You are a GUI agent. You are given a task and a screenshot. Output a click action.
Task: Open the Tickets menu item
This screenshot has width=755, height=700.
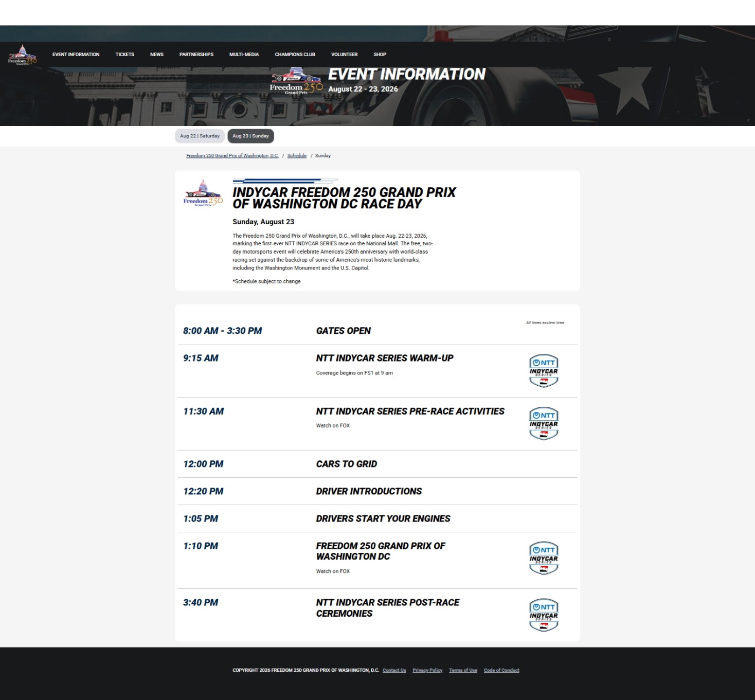point(125,55)
